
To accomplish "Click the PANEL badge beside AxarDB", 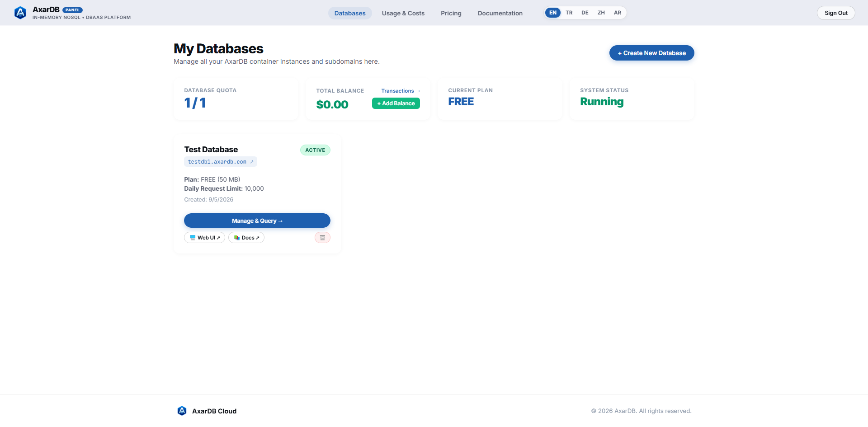I will pos(72,10).
